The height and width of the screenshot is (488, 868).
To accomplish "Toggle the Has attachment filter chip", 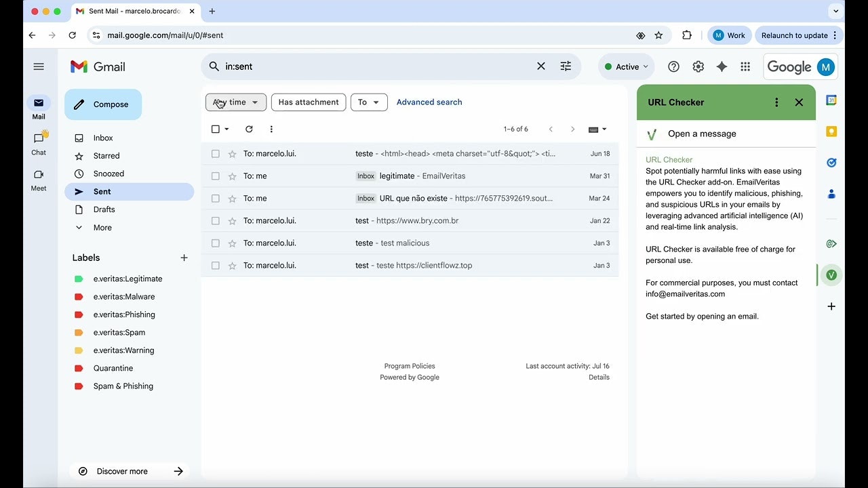I will (x=309, y=102).
